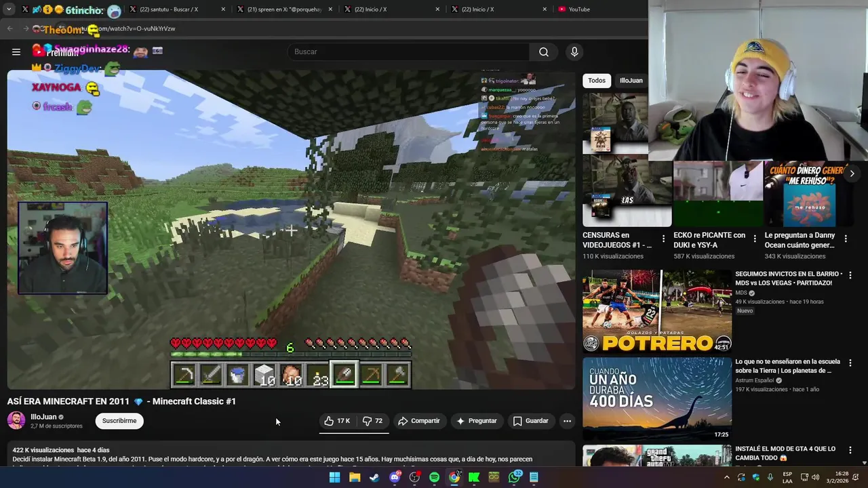Click the Suscribirme button

tap(119, 421)
